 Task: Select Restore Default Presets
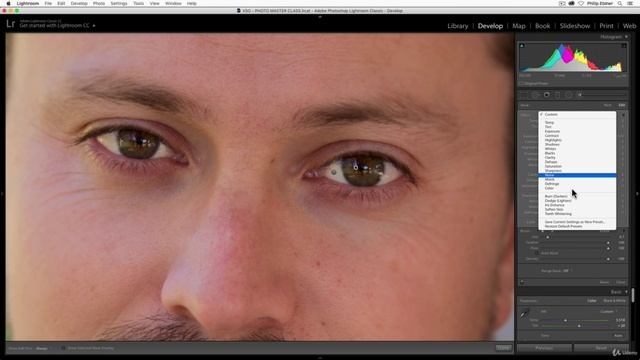pyautogui.click(x=577, y=226)
